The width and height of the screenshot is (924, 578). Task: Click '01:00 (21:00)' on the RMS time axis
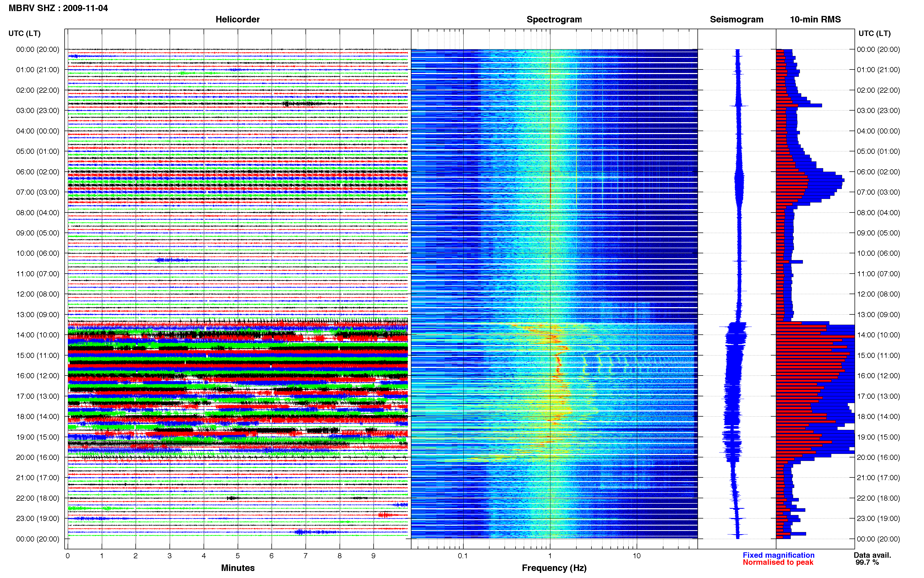pyautogui.click(x=878, y=69)
